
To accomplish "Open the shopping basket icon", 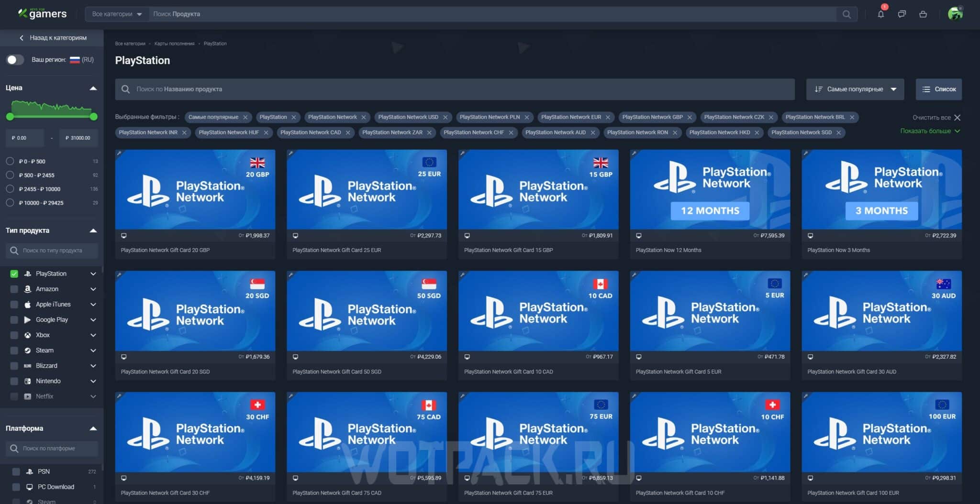I will coord(923,14).
